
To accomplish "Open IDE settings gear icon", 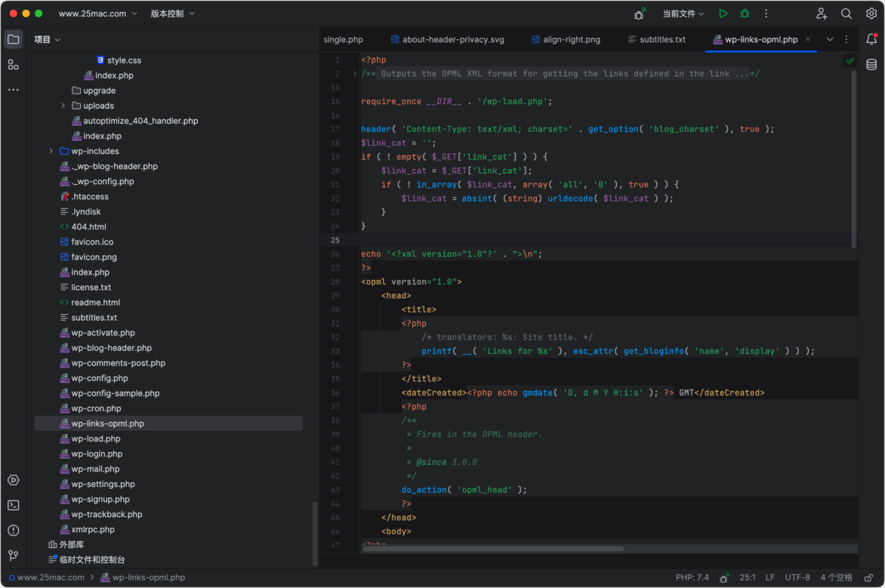I will [x=871, y=14].
